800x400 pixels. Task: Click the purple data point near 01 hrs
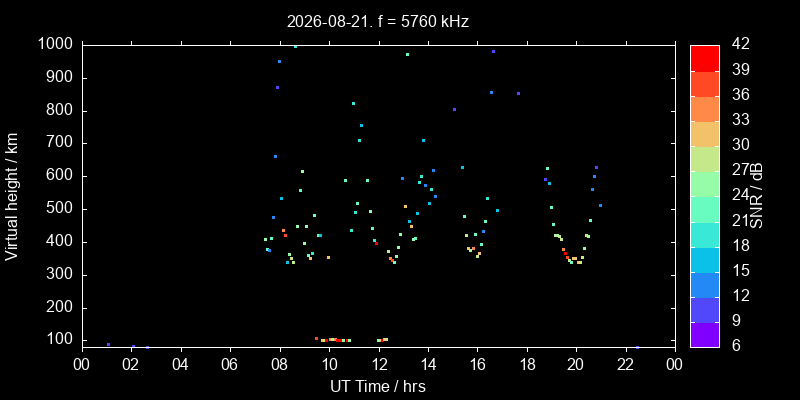(x=108, y=344)
